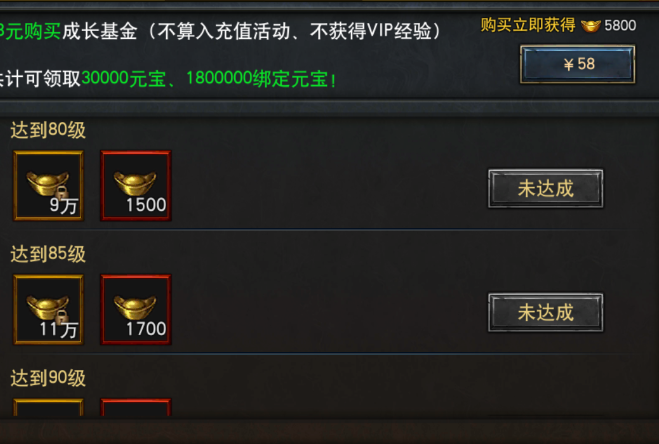Select the 11万 bound ingot reward icon

(48, 309)
